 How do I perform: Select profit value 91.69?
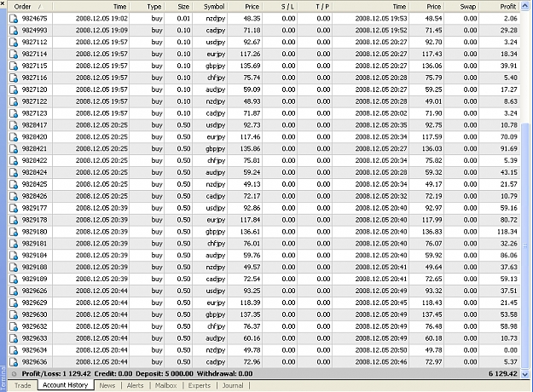pos(509,149)
